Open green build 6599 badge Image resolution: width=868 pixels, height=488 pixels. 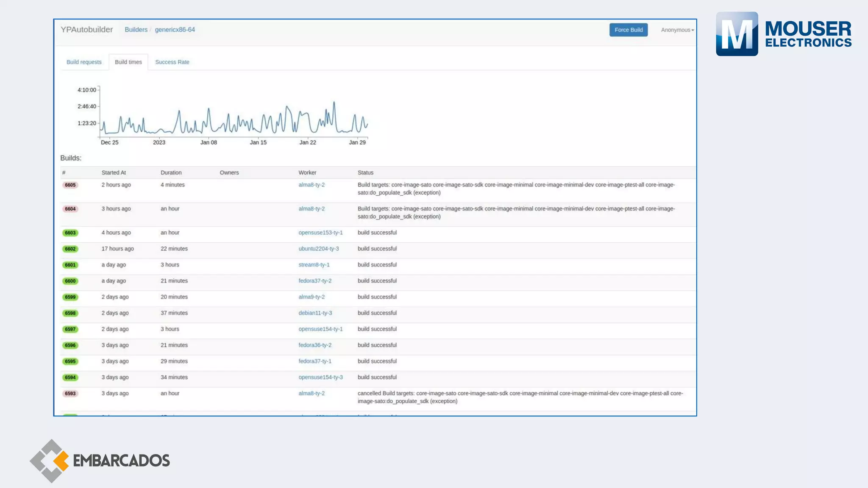tap(70, 297)
